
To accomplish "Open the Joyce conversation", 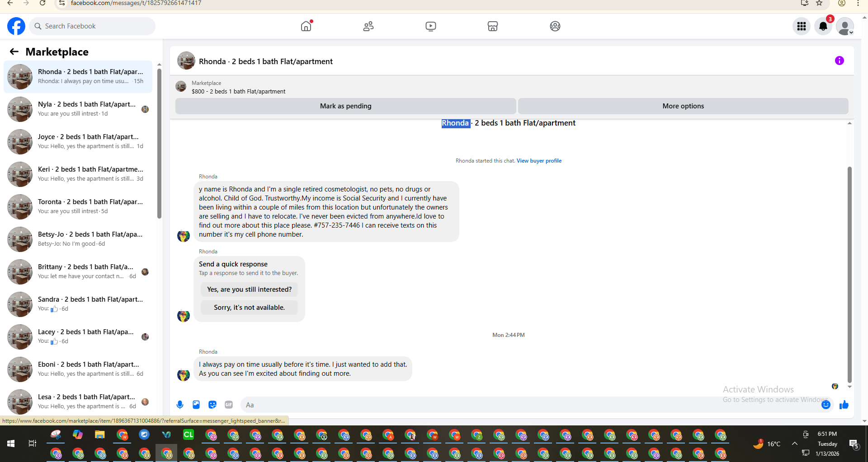I will (78, 142).
